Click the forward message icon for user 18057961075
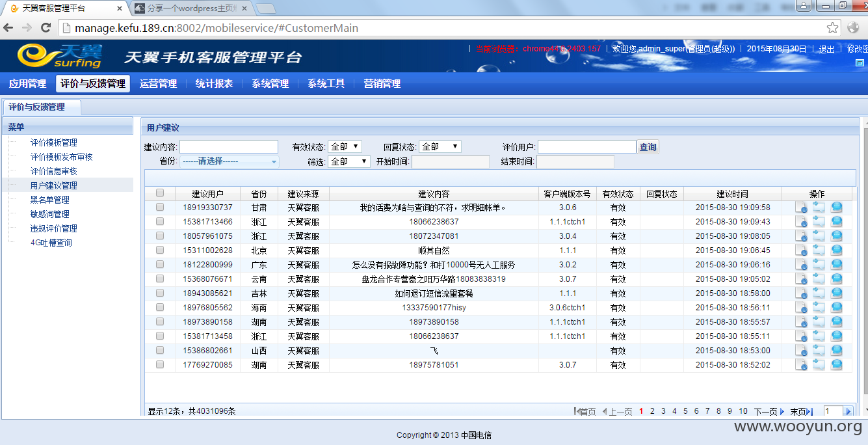The height and width of the screenshot is (445, 868). [x=819, y=236]
